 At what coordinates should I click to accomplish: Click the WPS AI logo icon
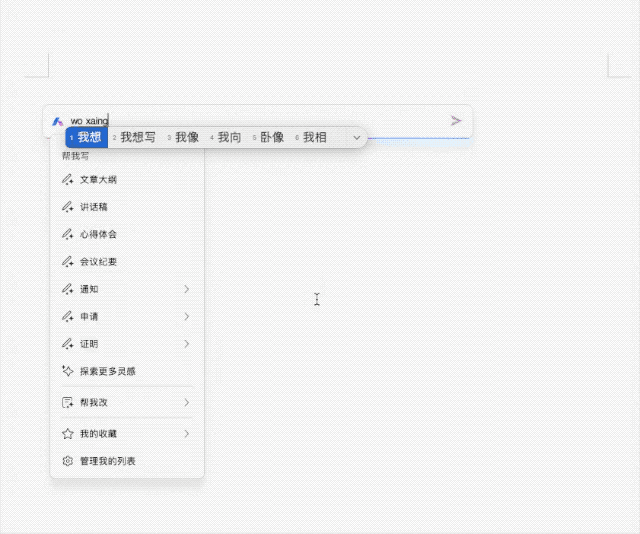[58, 121]
